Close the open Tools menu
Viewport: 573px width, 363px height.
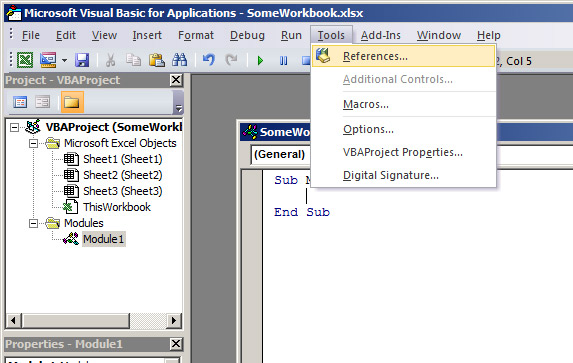coord(331,35)
